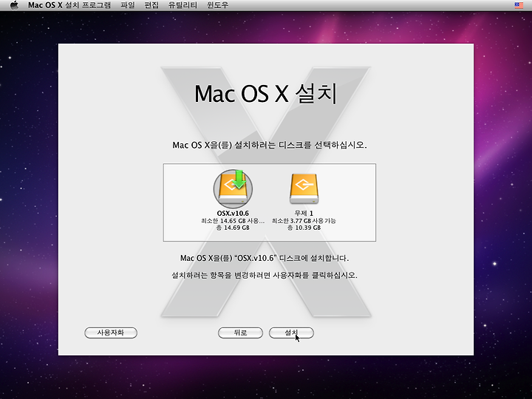Click the 총 10.39 GB text
Image resolution: width=532 pixels, height=399 pixels.
[x=304, y=228]
